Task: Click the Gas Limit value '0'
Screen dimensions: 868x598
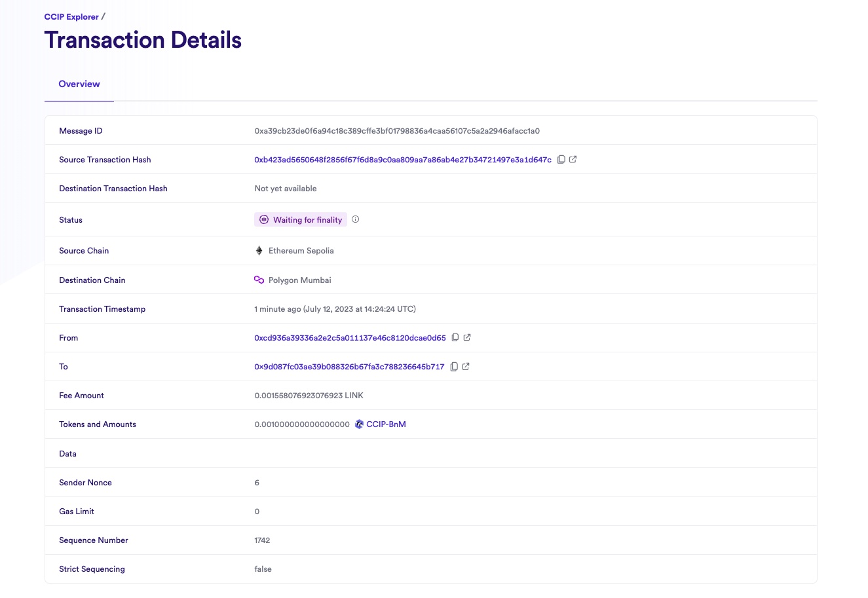Action: 257,511
